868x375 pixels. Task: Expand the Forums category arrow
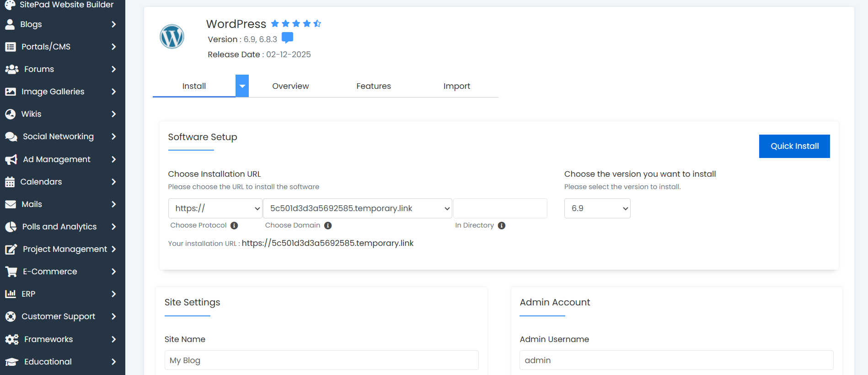click(x=114, y=69)
